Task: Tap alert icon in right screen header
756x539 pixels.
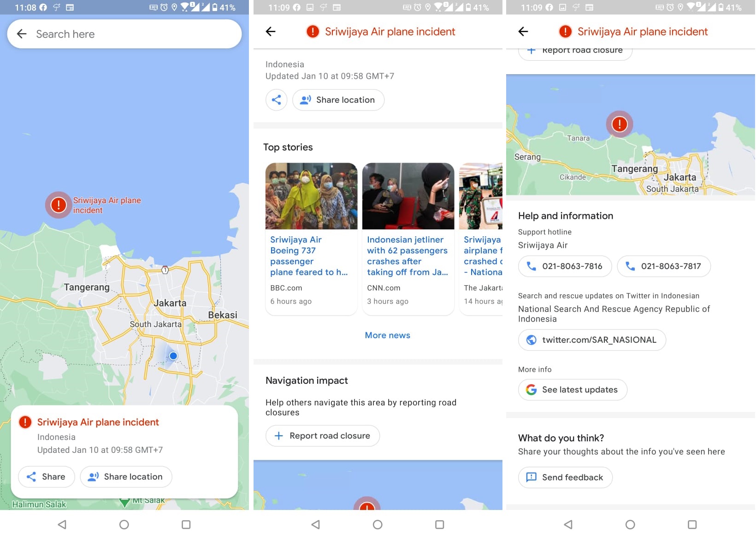Action: pyautogui.click(x=565, y=31)
